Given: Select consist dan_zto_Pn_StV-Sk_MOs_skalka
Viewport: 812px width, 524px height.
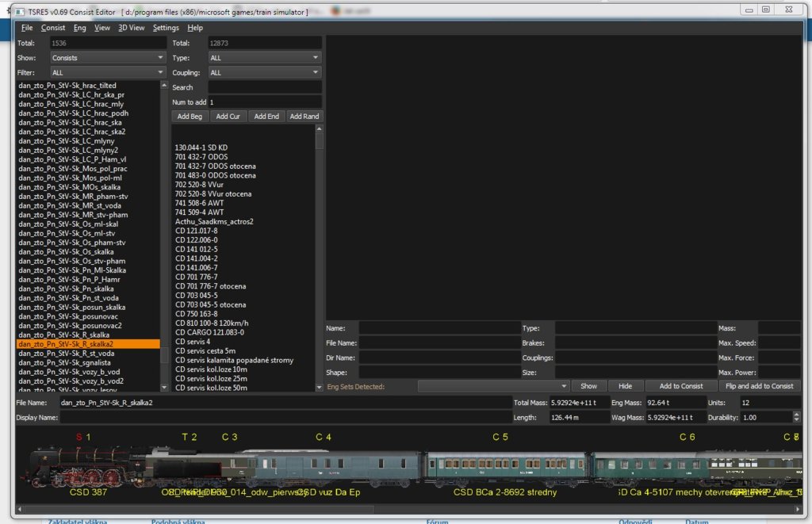Looking at the screenshot, I should click(70, 187).
